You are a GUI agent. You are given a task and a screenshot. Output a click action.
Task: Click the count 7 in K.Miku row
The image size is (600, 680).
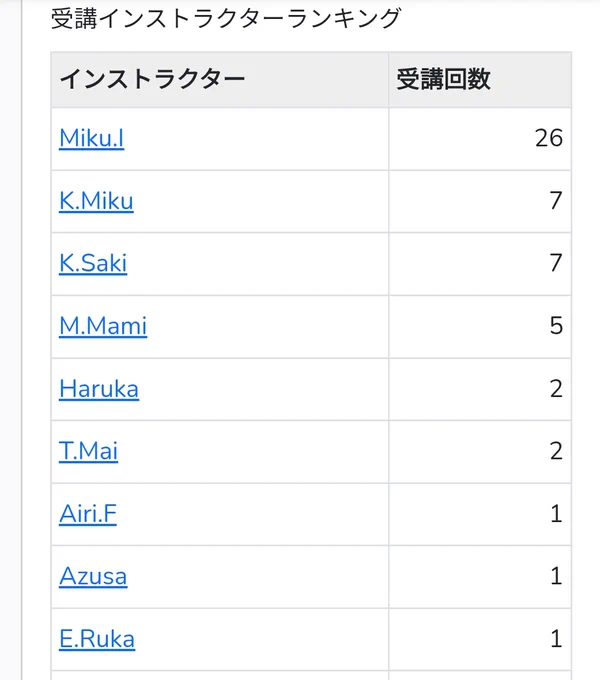556,201
